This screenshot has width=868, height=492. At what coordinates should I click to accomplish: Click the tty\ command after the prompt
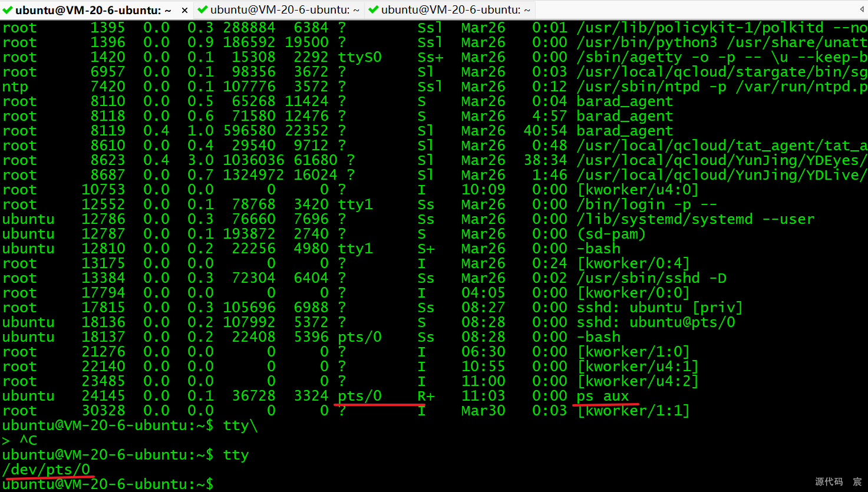(x=240, y=425)
